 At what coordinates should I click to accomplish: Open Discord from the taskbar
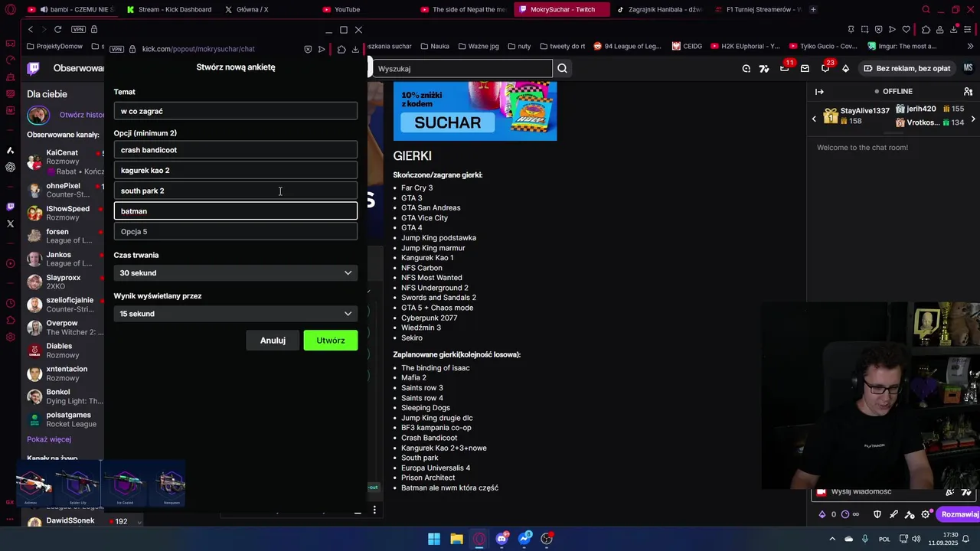click(x=501, y=539)
